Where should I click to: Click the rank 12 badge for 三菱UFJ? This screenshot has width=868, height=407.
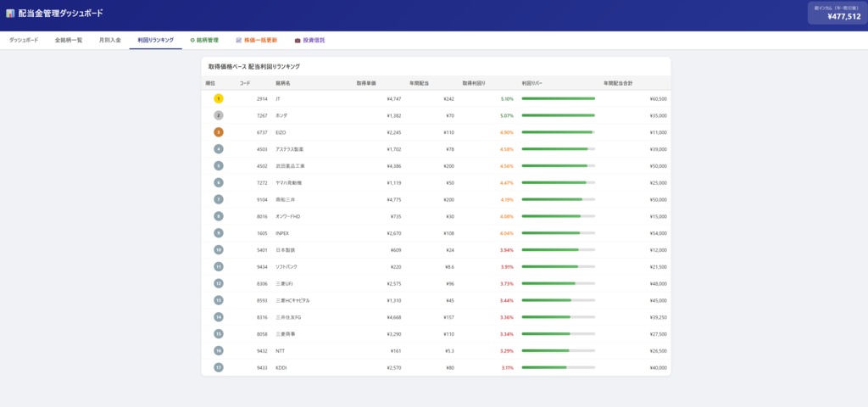point(219,283)
